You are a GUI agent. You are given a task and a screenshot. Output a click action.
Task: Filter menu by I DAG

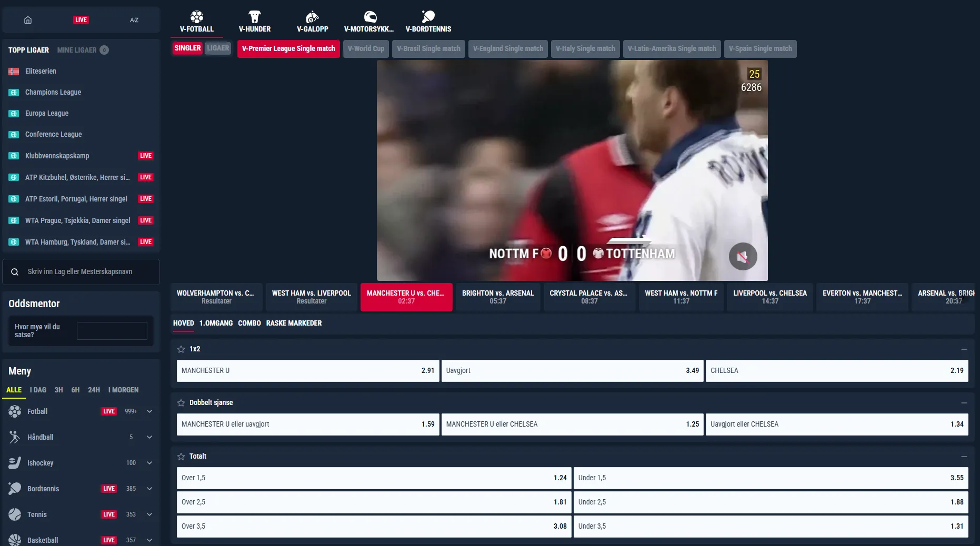(38, 390)
